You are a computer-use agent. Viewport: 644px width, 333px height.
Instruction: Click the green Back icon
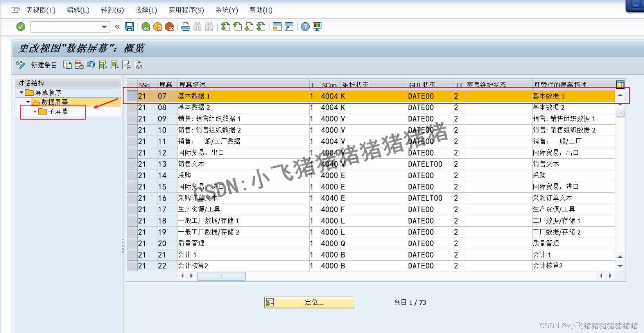pyautogui.click(x=146, y=27)
